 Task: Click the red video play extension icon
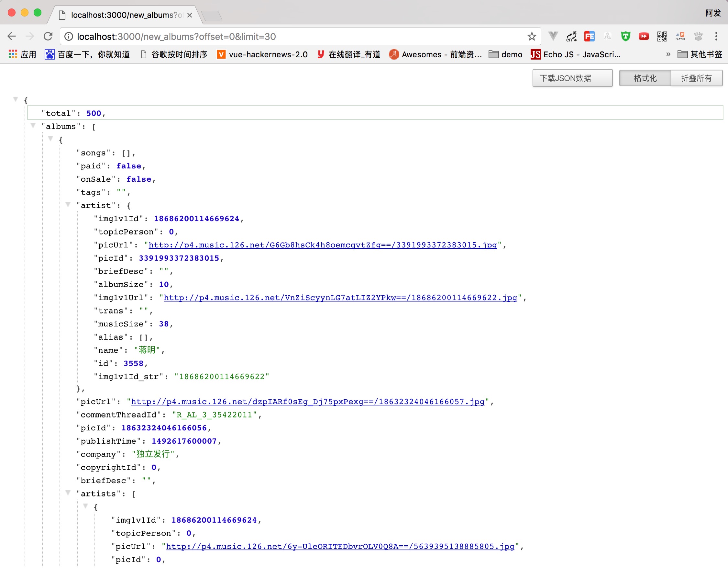[x=644, y=36]
